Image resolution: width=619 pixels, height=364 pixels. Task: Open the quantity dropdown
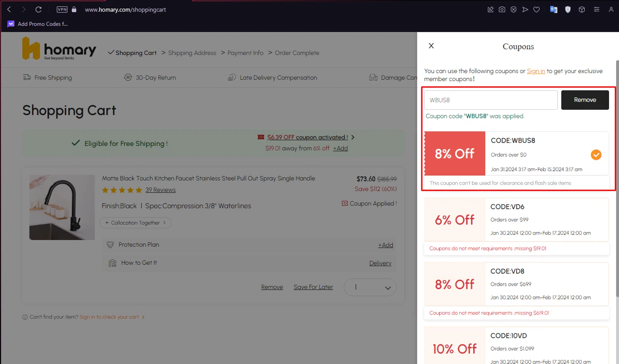370,287
